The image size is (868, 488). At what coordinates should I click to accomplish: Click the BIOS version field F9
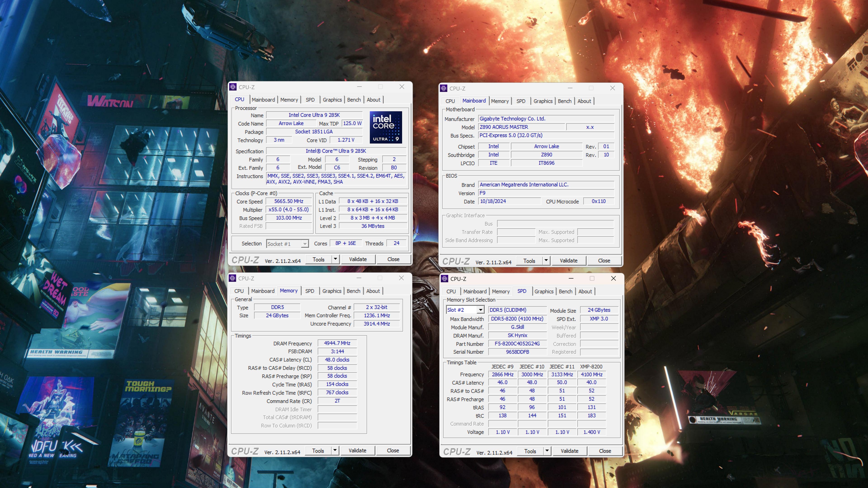coord(546,193)
